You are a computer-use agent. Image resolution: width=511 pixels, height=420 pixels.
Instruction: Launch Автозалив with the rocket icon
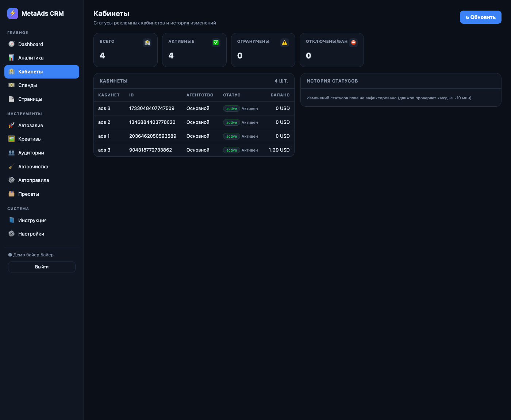click(x=12, y=125)
